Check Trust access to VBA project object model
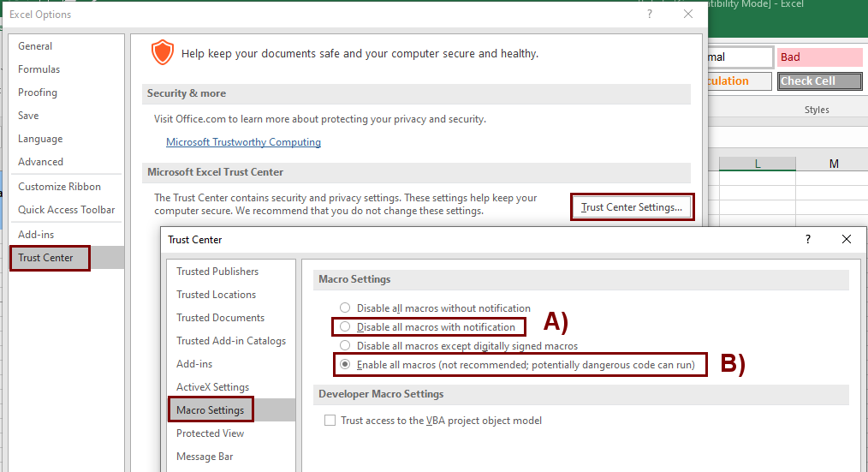Viewport: 868px width, 472px height. (x=330, y=421)
